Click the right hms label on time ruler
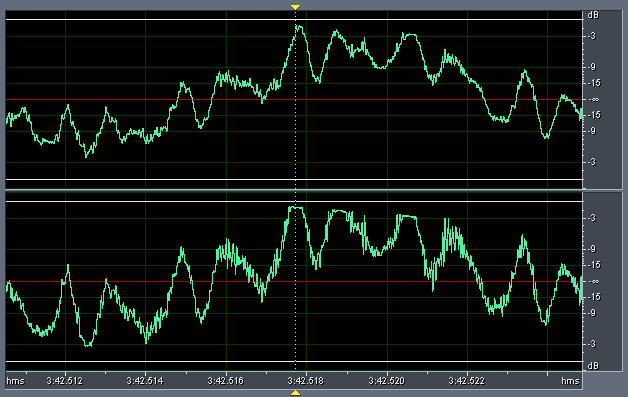This screenshot has width=628, height=397. pos(570,381)
